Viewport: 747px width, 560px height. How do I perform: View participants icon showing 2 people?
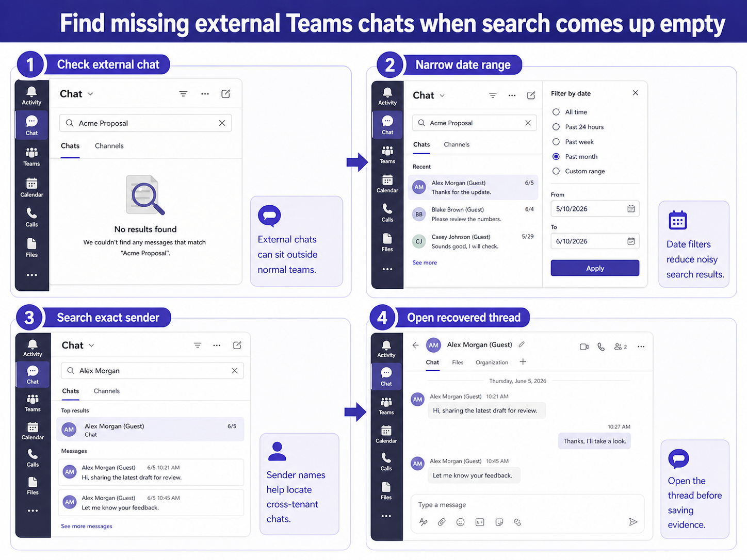pyautogui.click(x=621, y=347)
